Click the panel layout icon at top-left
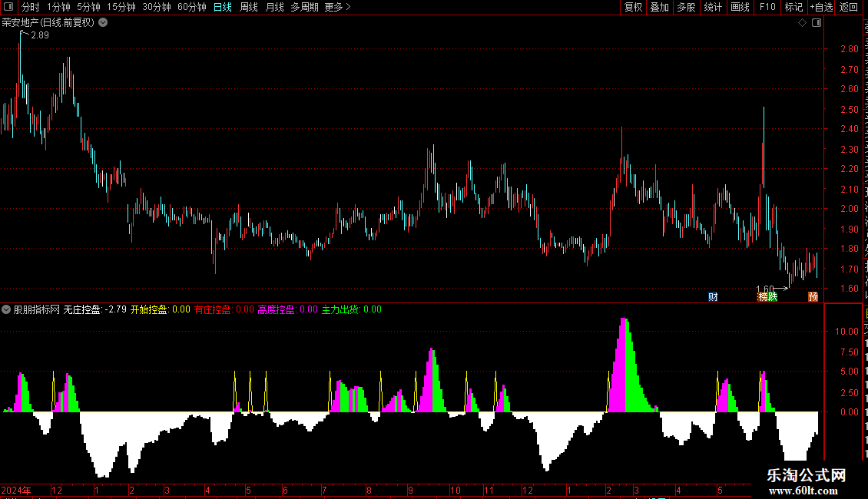This screenshot has width=868, height=499. click(8, 7)
